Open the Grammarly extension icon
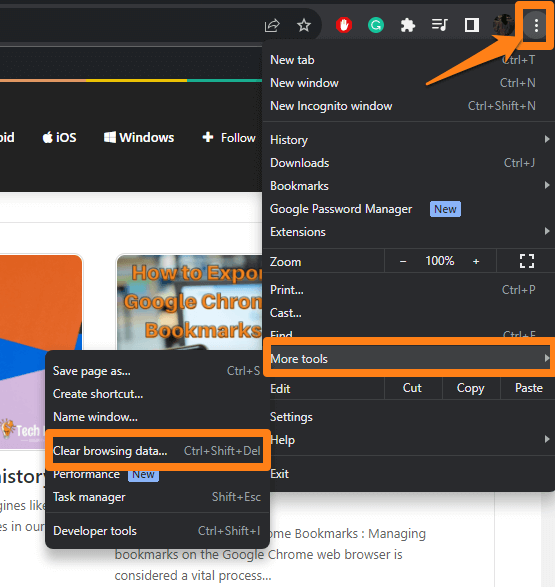555x587 pixels. coord(376,25)
